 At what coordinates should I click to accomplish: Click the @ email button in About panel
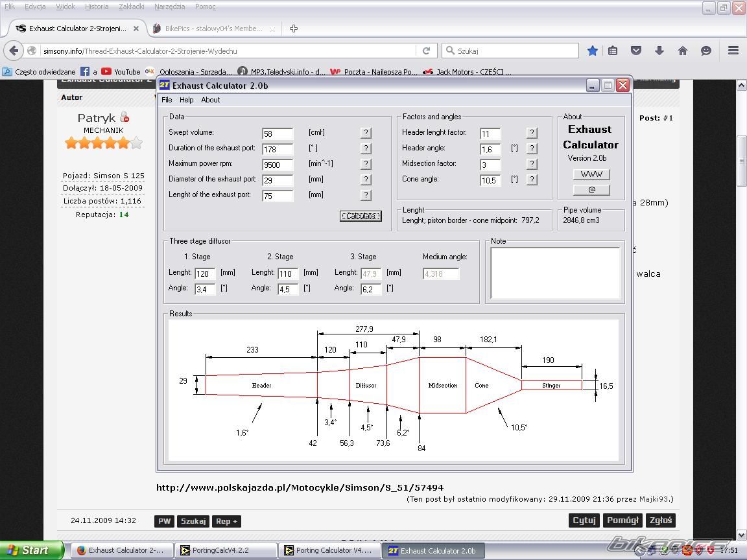[591, 190]
